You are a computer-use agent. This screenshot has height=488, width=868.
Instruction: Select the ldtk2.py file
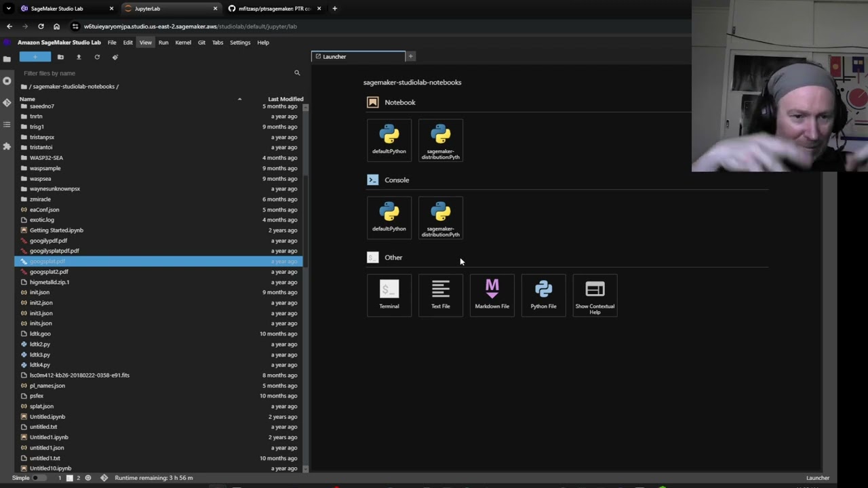pos(159,344)
